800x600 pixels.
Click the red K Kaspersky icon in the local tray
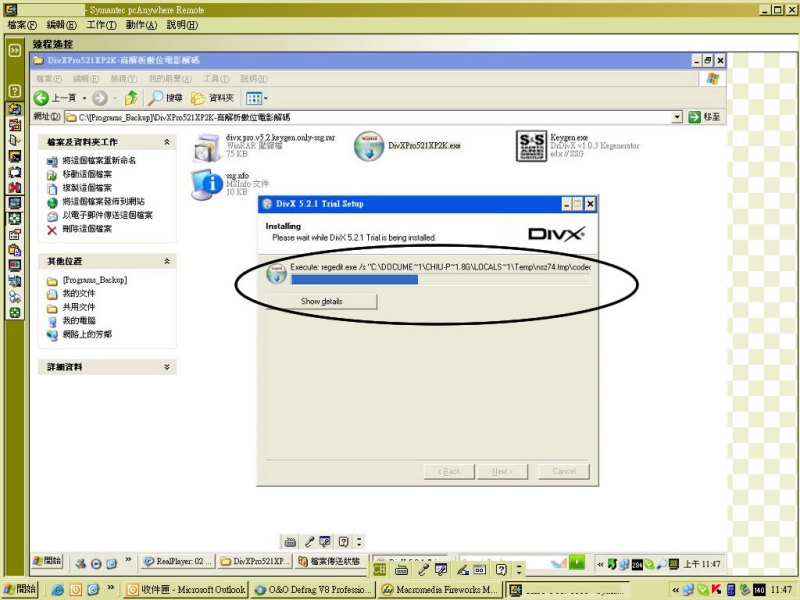pos(716,590)
